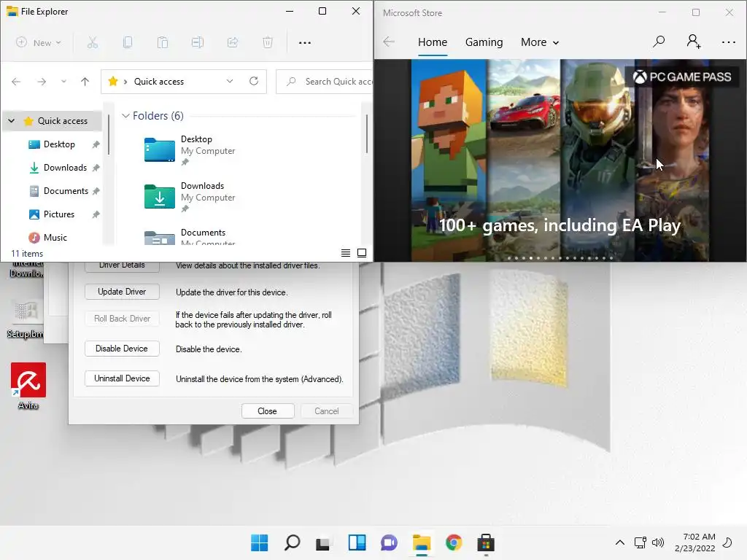Open the Desktop folder tile
Viewport: 747px width, 560px height.
tap(190, 150)
